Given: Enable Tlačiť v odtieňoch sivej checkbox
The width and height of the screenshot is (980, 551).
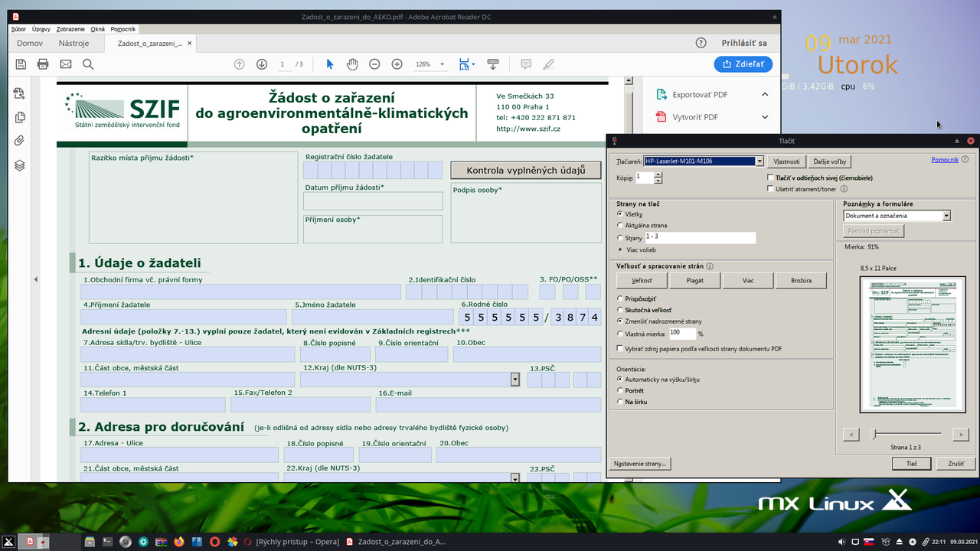Looking at the screenshot, I should [770, 178].
